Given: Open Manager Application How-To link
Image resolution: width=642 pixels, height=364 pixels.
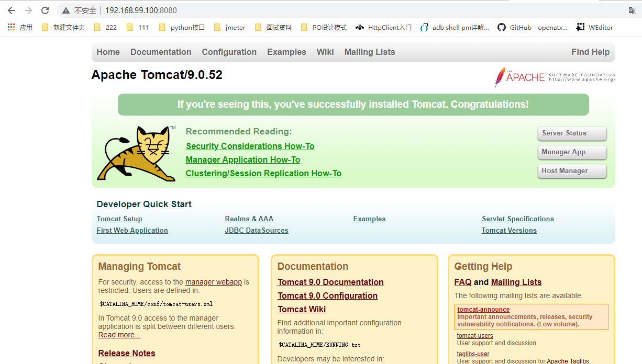Looking at the screenshot, I should point(243,160).
